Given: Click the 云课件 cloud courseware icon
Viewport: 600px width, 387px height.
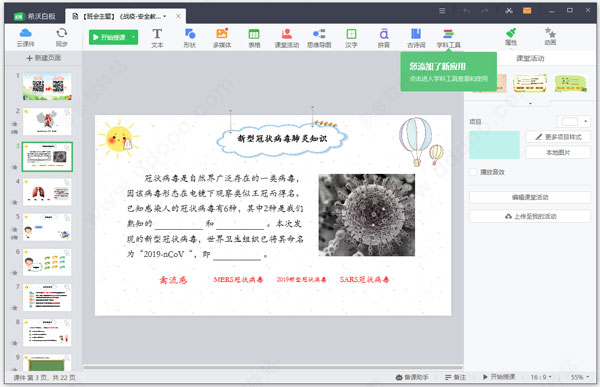Looking at the screenshot, I should click(26, 38).
